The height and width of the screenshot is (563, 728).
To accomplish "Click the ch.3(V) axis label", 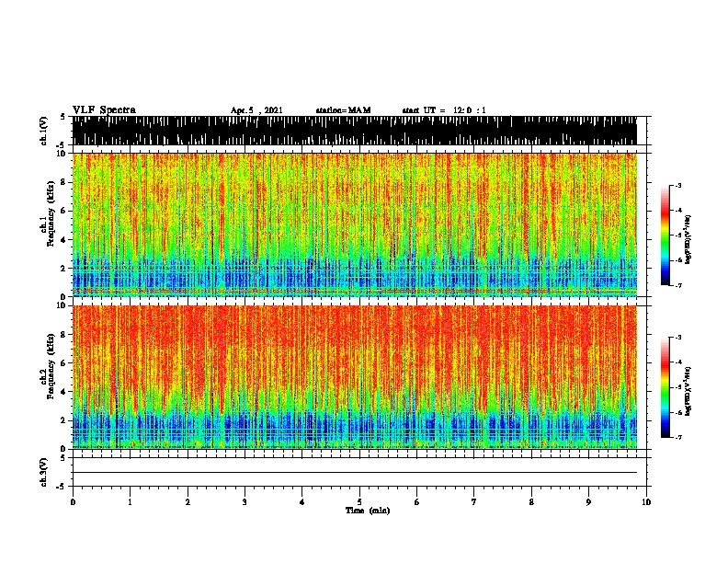I will (45, 472).
